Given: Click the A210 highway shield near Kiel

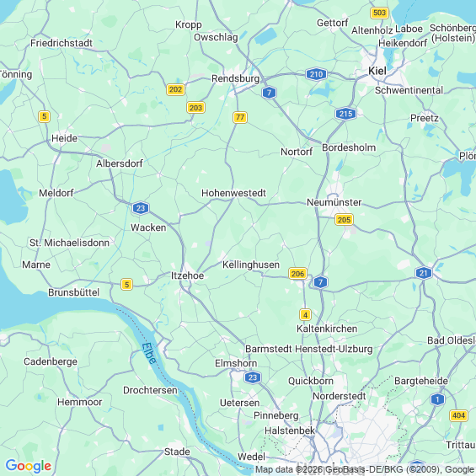Looking at the screenshot, I should 316,74.
